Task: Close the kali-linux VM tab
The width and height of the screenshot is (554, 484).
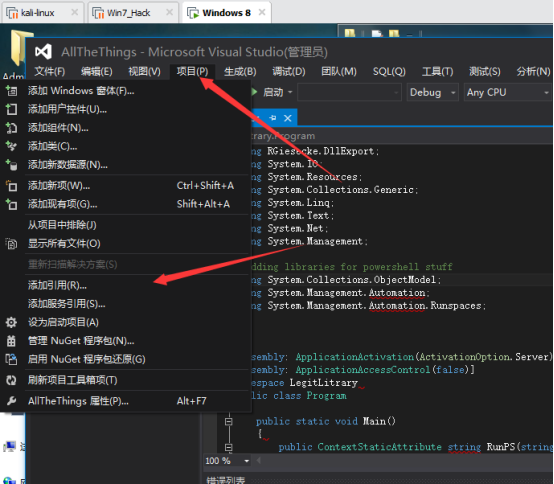Action: point(75,12)
